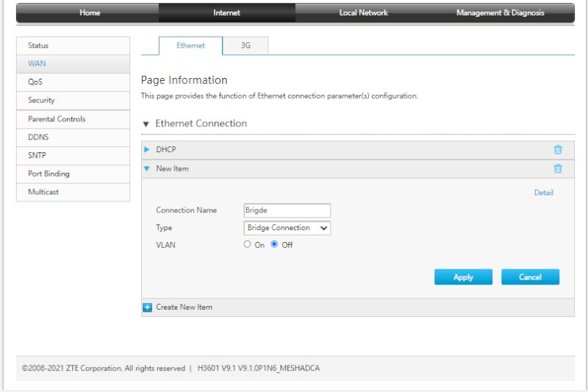The width and height of the screenshot is (588, 392).
Task: Open Multicast settings
Action: 73,192
